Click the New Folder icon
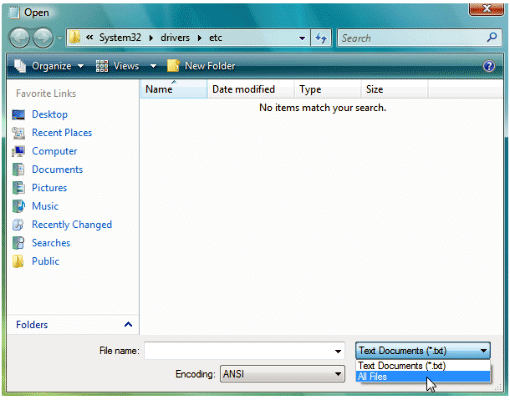This screenshot has width=510, height=400. pos(174,66)
